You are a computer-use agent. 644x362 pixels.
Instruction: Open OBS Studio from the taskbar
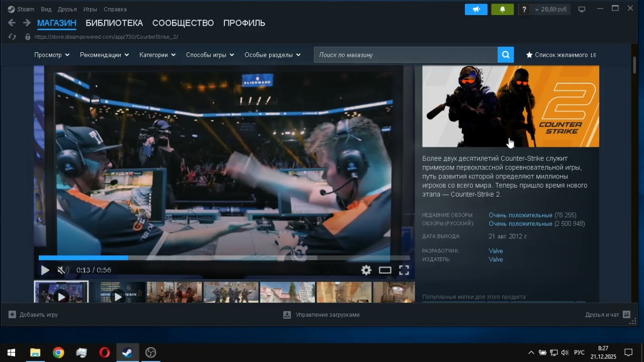click(x=150, y=352)
